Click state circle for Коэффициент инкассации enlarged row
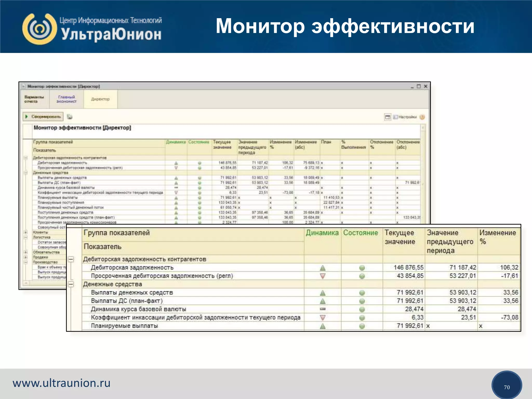 coord(362,318)
